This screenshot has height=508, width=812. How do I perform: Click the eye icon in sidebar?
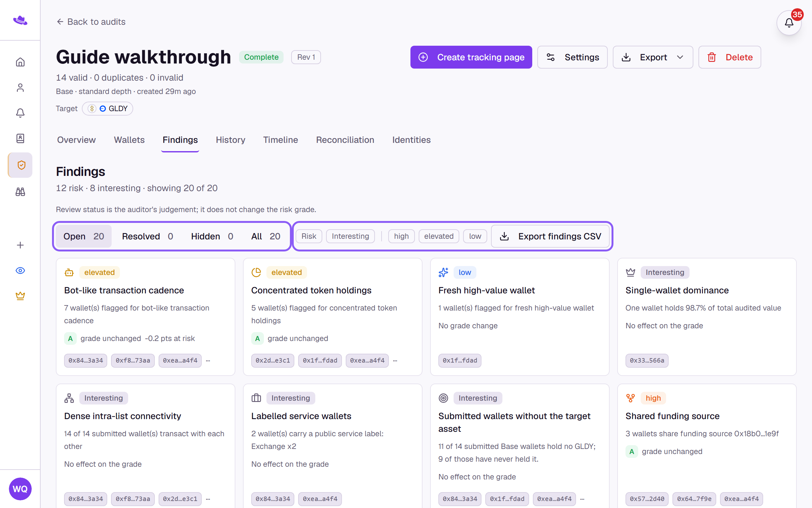click(x=20, y=271)
